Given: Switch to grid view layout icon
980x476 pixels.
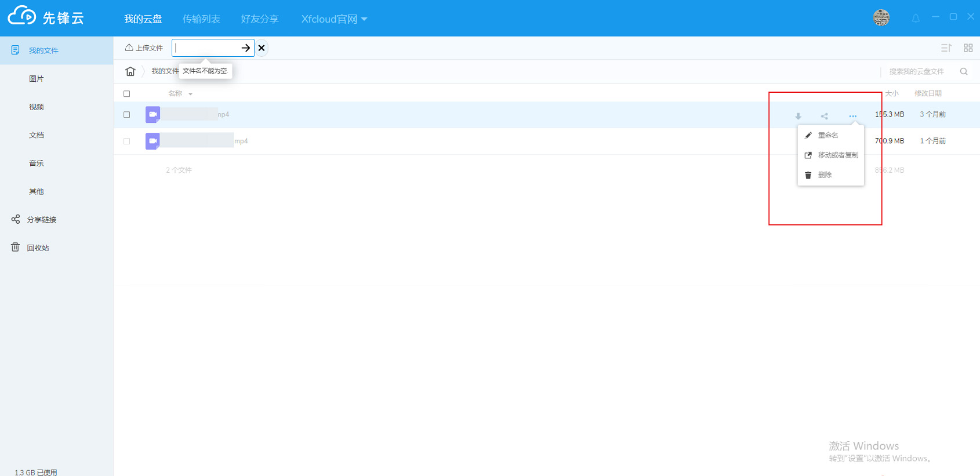Looking at the screenshot, I should coord(968,48).
